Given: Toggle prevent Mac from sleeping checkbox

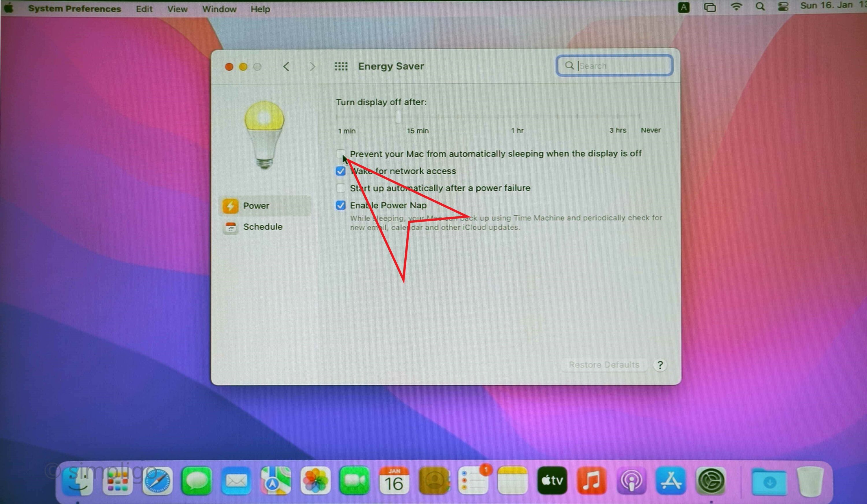Looking at the screenshot, I should pyautogui.click(x=340, y=153).
